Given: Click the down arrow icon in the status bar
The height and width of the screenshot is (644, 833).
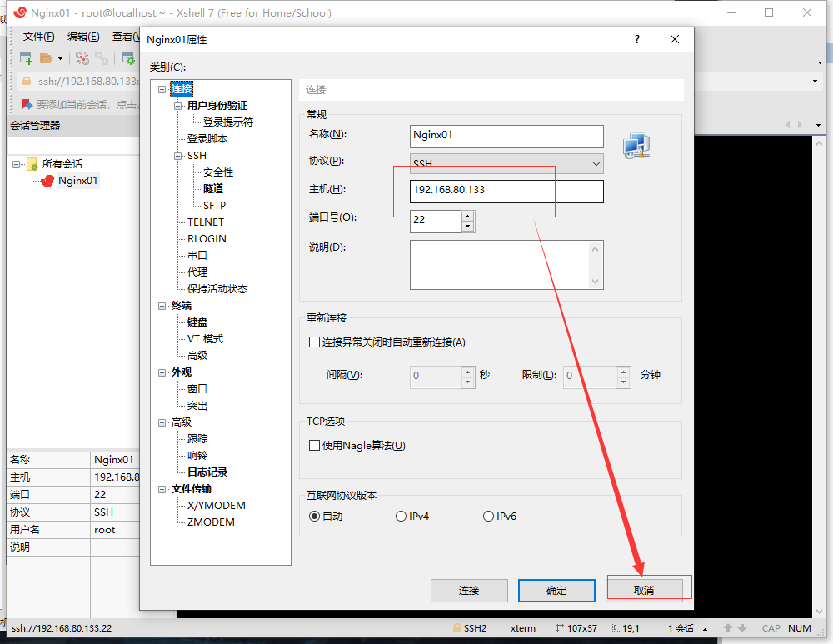Looking at the screenshot, I should point(742,628).
